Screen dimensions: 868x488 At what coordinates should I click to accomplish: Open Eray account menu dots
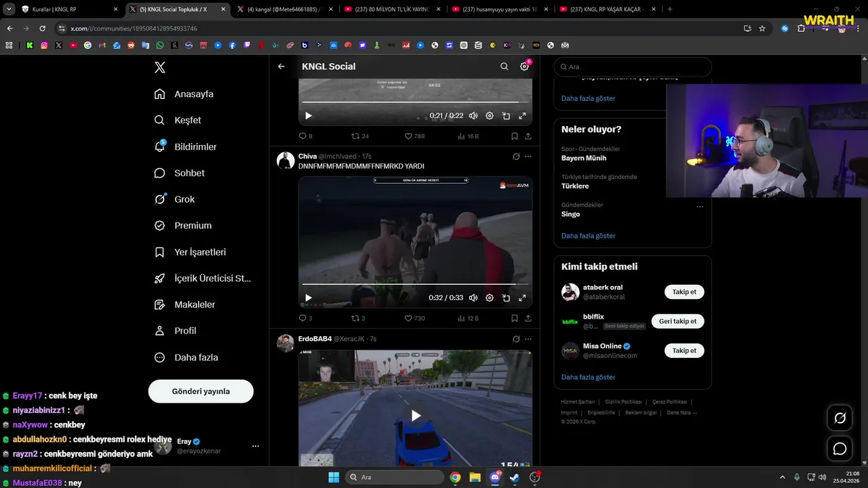(x=256, y=446)
